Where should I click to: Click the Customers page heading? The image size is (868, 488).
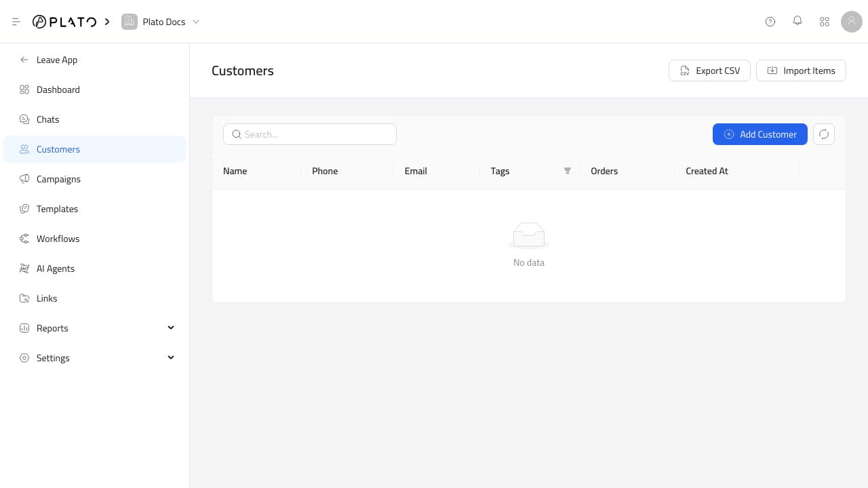pyautogui.click(x=243, y=70)
